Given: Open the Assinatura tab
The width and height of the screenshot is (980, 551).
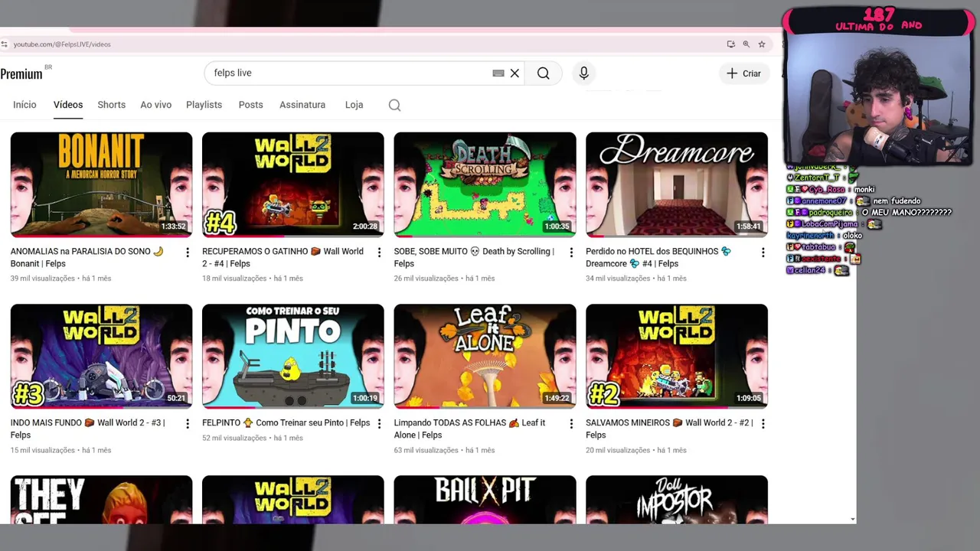Looking at the screenshot, I should (x=302, y=105).
